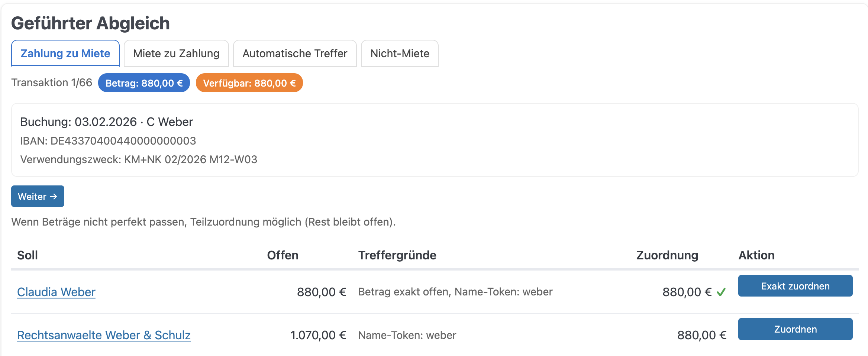Click Zuordnen for Rechtsanwaelte Weber & Schulz

click(x=795, y=329)
